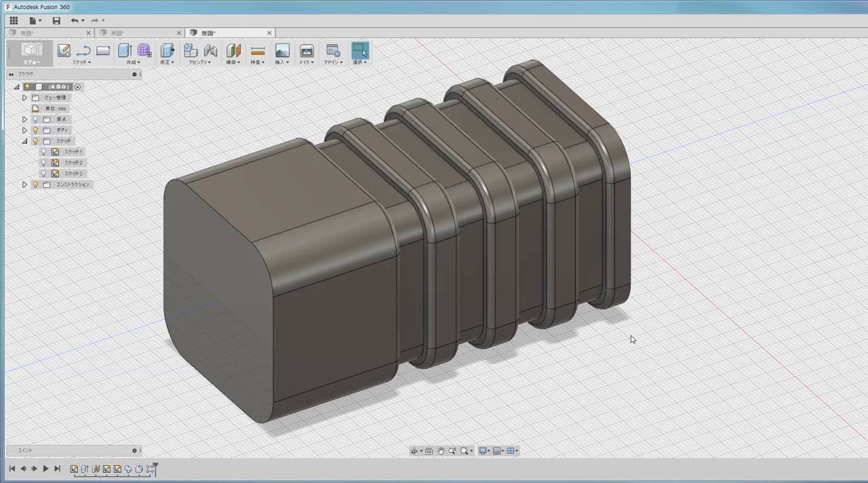Select the Extrude tool icon
868x483 pixels.
click(125, 50)
